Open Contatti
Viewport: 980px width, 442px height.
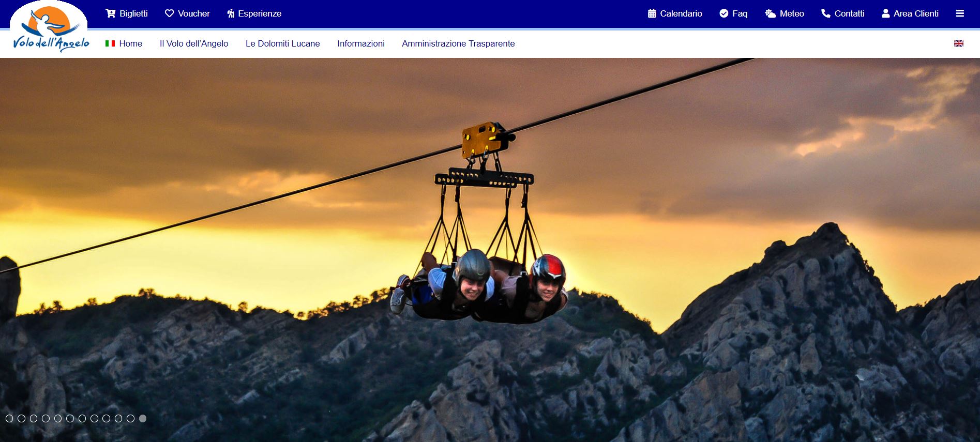click(x=849, y=13)
